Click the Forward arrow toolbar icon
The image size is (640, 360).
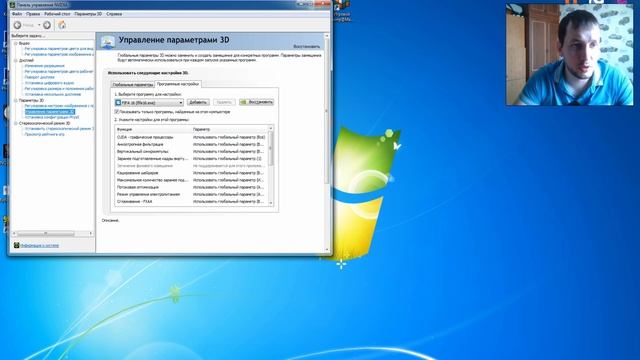[x=47, y=25]
